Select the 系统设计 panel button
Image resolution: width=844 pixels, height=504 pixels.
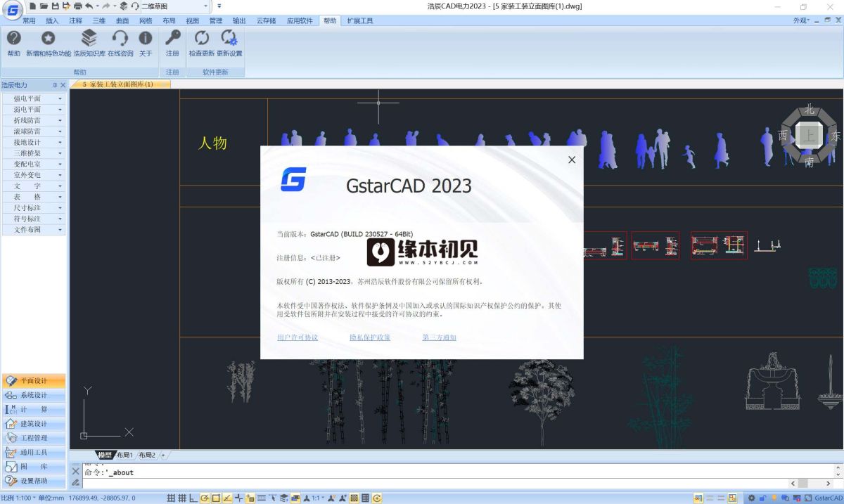(34, 395)
